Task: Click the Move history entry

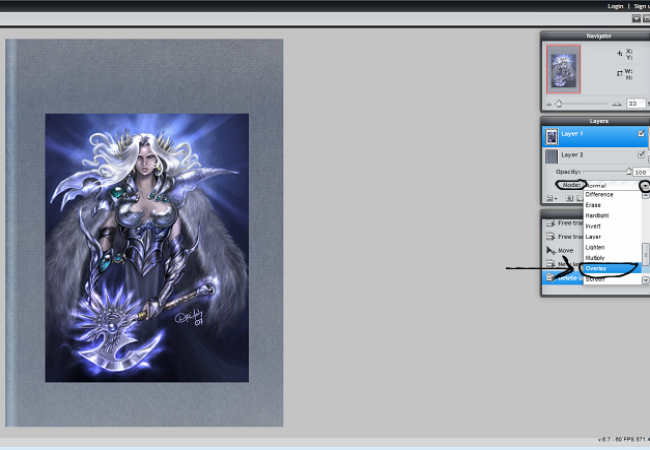Action: 563,251
